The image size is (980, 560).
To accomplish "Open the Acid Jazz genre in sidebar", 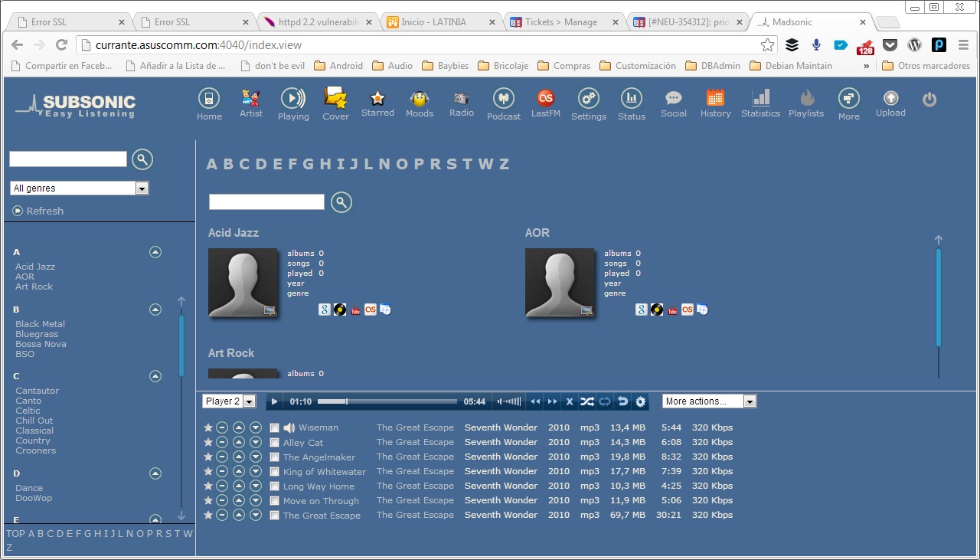I will 35,267.
